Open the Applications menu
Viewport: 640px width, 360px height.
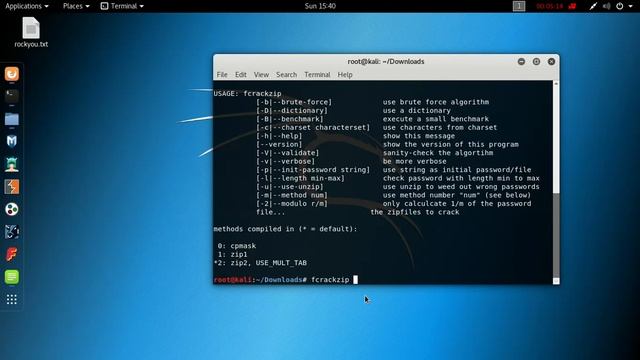(27, 6)
